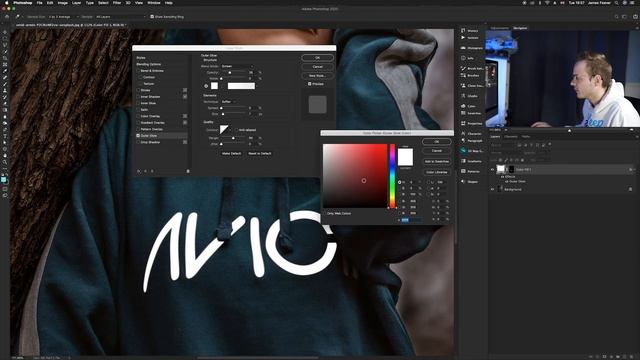The width and height of the screenshot is (640, 360).
Task: Hide the Color Fill 1 layer
Action: (x=492, y=169)
